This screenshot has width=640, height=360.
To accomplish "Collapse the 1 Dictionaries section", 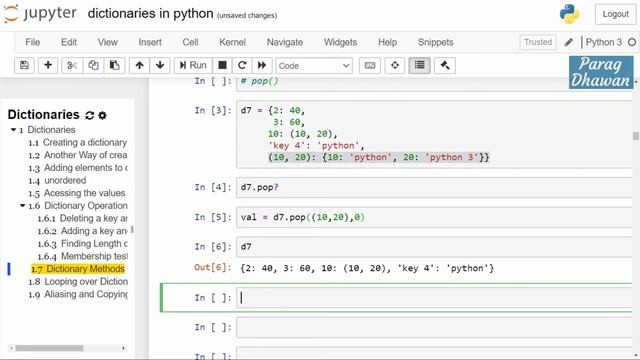I will click(x=13, y=130).
